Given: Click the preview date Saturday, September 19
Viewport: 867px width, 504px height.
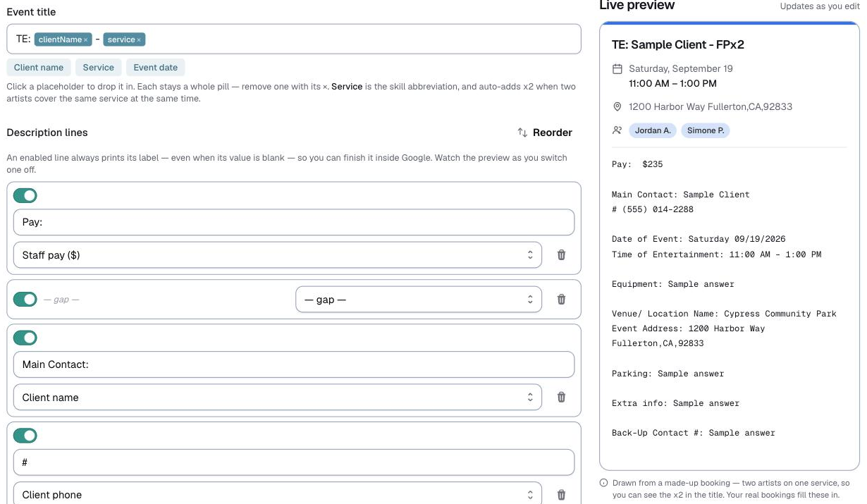Looking at the screenshot, I should [681, 68].
